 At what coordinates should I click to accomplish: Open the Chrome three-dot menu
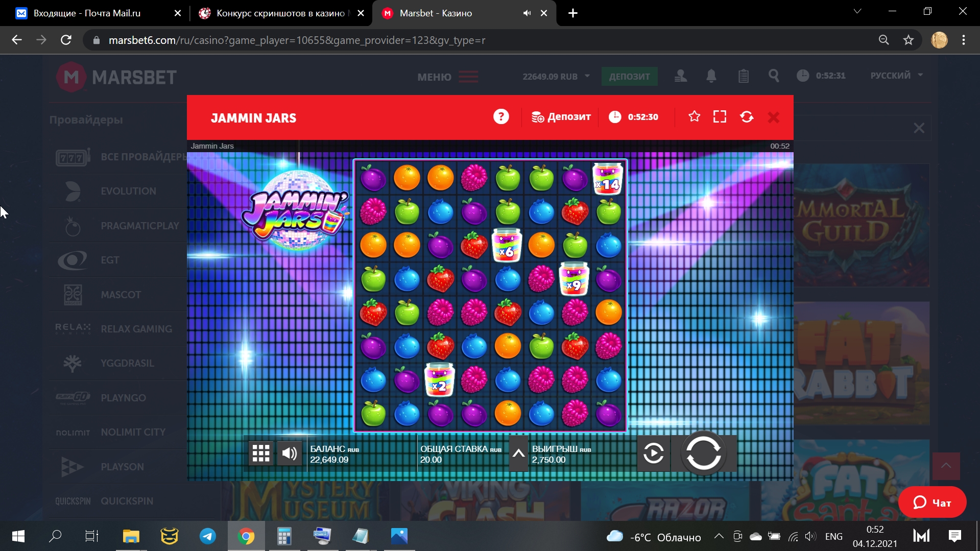click(964, 40)
